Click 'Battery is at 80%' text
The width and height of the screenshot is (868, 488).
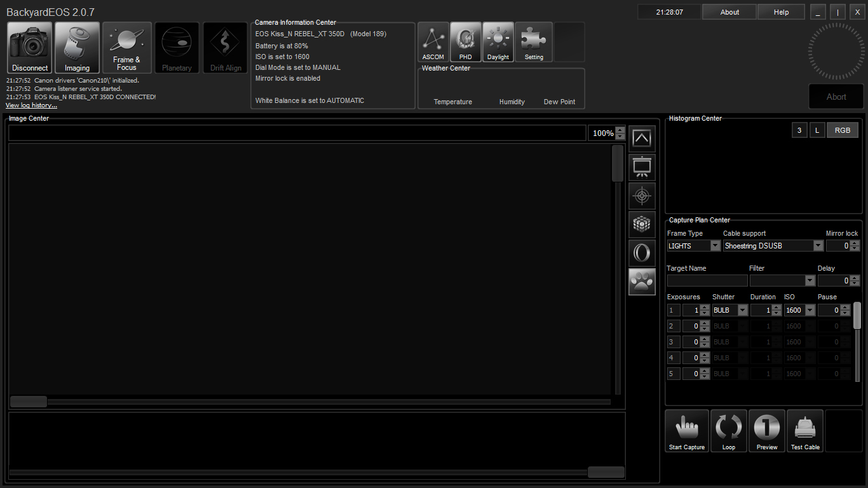tap(281, 46)
